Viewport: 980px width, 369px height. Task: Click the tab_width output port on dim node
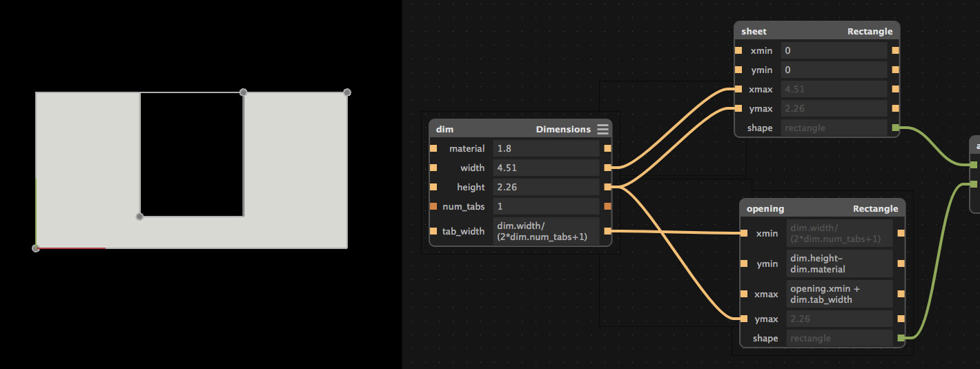pos(607,231)
